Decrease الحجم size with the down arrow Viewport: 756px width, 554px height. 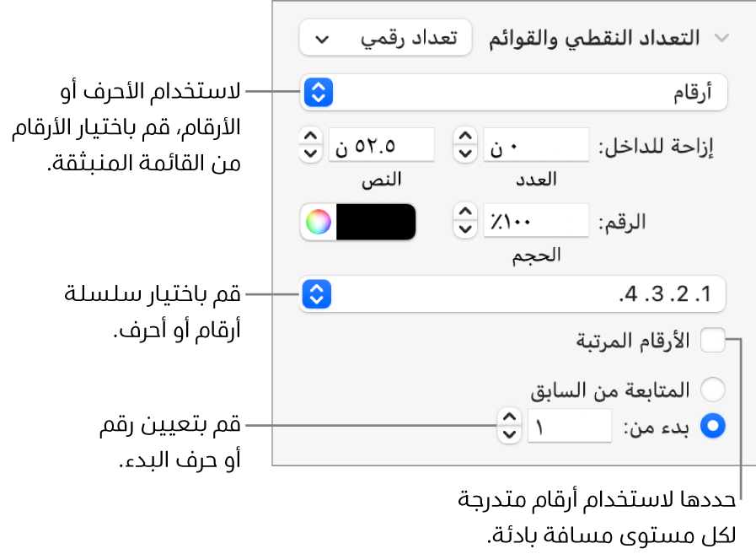coord(466,230)
